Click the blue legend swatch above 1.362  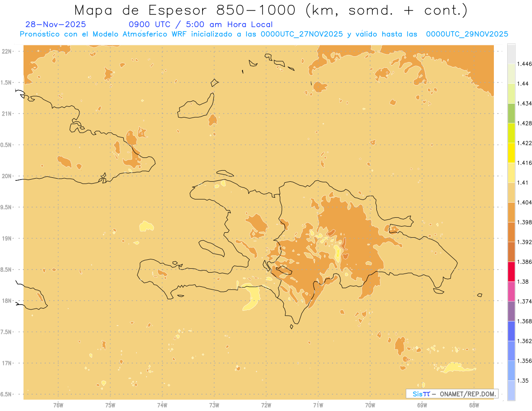pos(511,331)
